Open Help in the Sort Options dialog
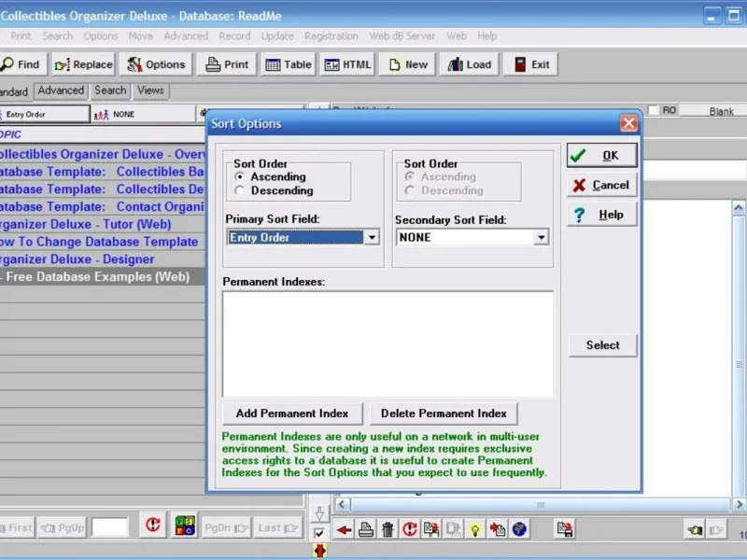 (x=601, y=215)
